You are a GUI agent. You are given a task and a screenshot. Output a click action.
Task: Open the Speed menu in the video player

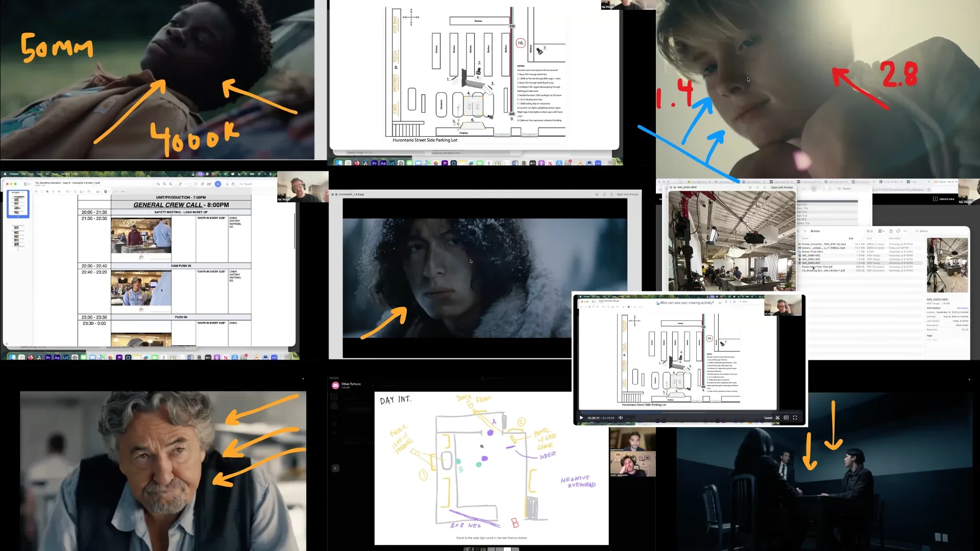tap(768, 418)
